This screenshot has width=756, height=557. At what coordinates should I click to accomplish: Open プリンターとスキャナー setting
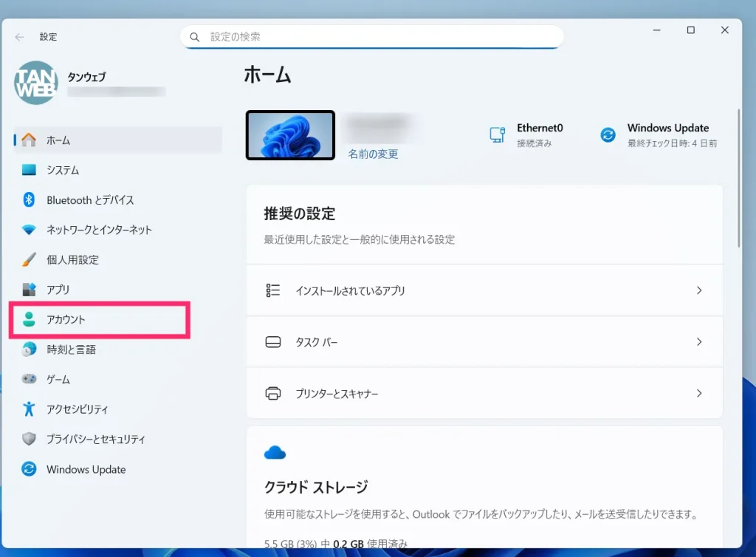(x=484, y=394)
